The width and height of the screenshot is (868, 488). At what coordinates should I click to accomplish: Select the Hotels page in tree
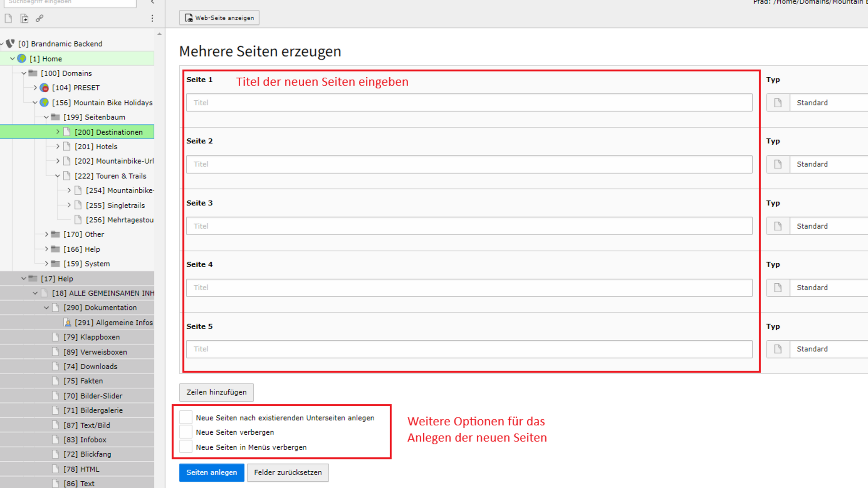(96, 146)
